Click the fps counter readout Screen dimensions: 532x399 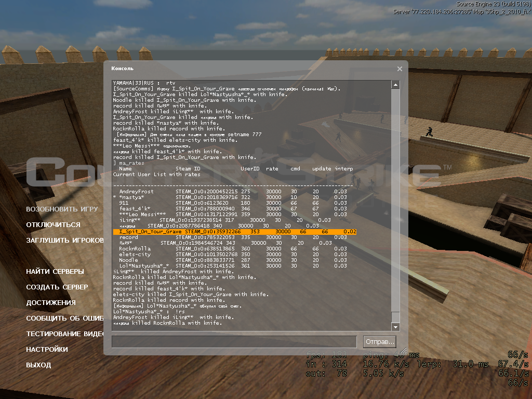326,355
